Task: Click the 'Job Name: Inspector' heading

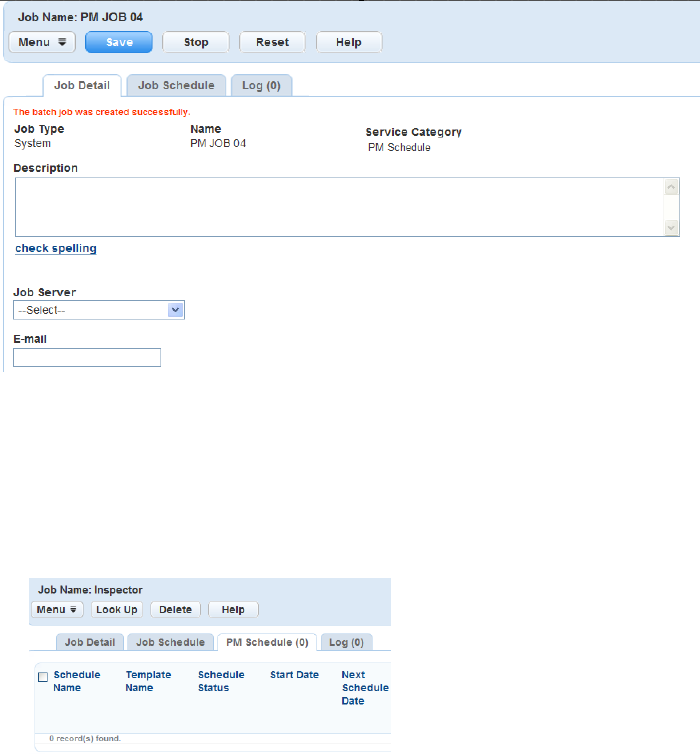Action: pos(90,590)
